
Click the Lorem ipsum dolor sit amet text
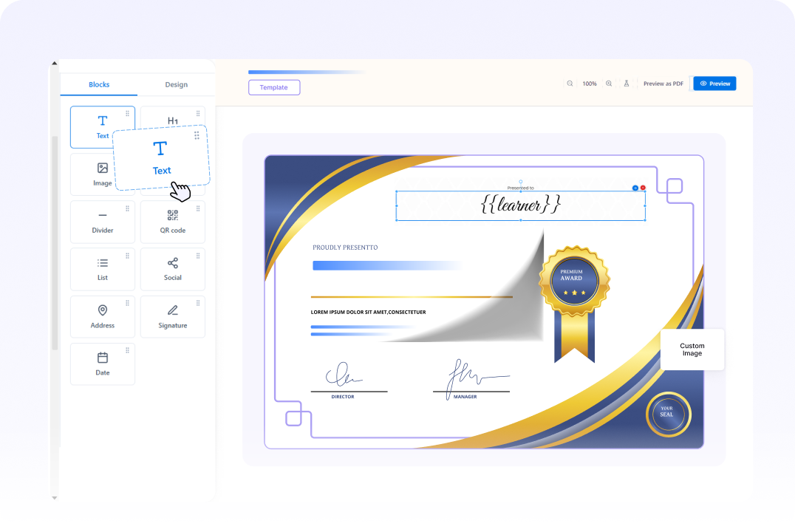tap(368, 313)
